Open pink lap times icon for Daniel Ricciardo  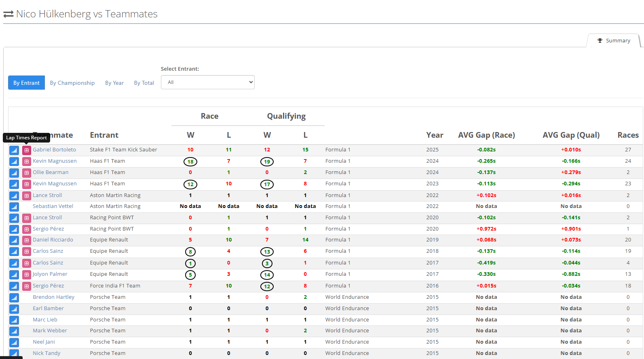[26, 240]
